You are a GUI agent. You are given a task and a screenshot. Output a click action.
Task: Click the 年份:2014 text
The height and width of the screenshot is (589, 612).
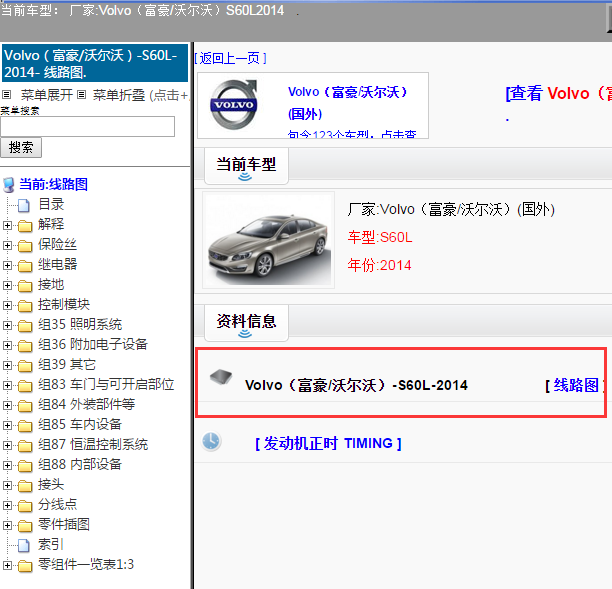(379, 265)
